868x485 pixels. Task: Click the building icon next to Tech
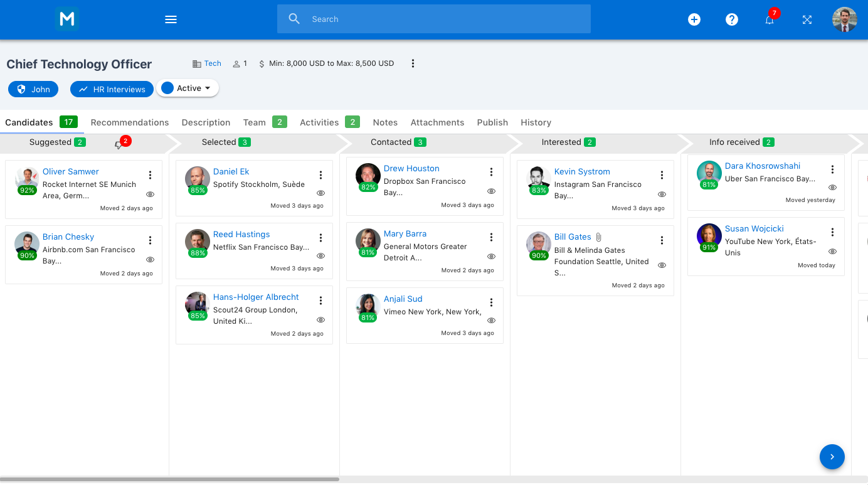point(196,63)
